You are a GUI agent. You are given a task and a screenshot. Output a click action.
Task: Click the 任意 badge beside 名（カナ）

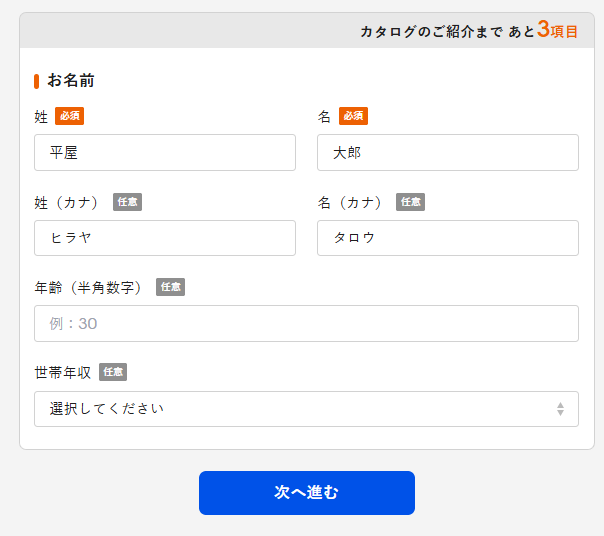[411, 202]
